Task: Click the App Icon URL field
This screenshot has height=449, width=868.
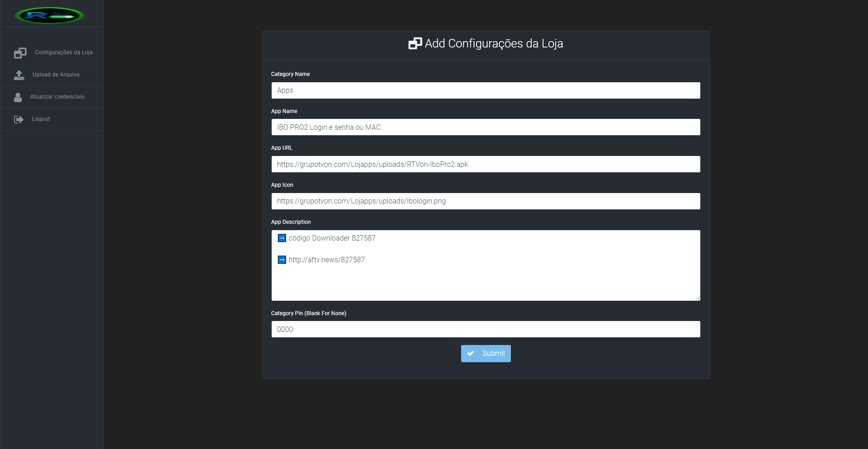Action: click(x=486, y=201)
